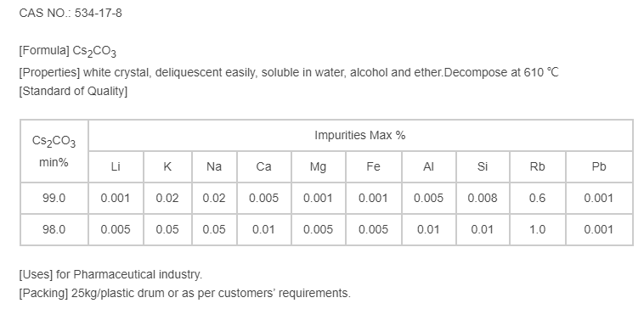Click the Properties description line
Viewport: 644px width, 309px height.
[289, 73]
